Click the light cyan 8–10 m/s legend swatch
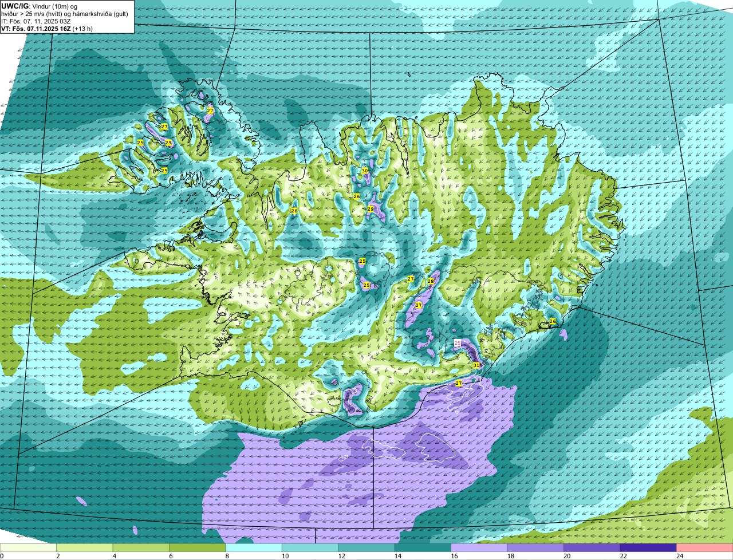Image resolution: width=733 pixels, height=560 pixels. coord(254,547)
